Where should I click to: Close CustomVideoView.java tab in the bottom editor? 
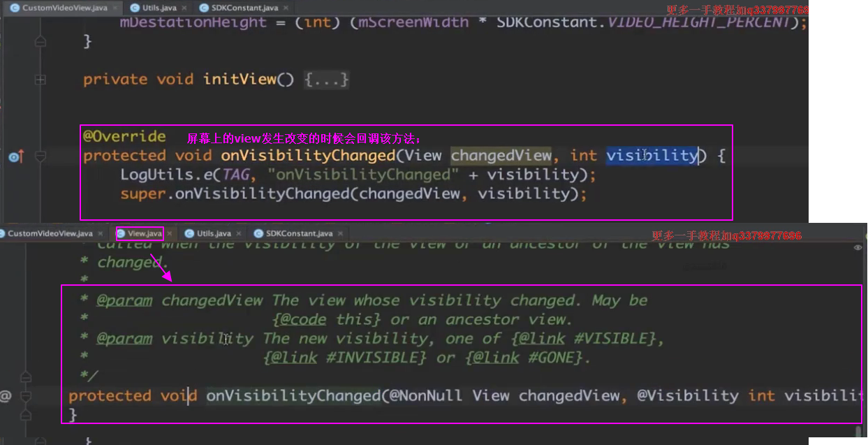point(100,234)
